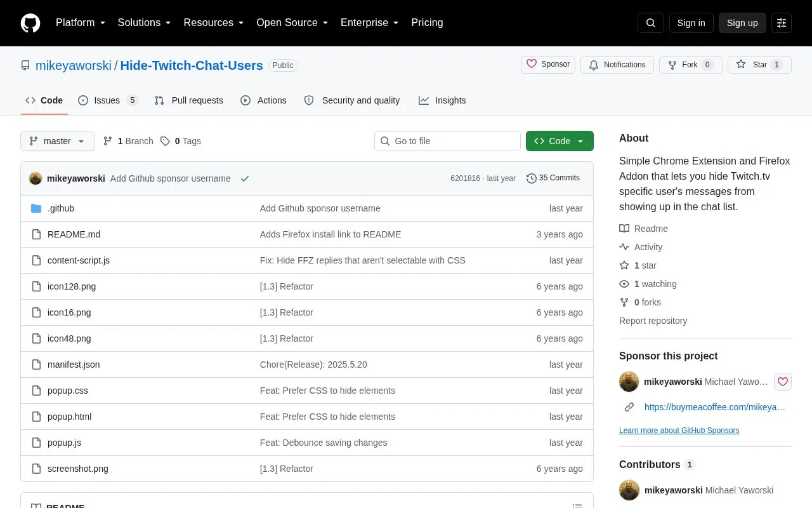Click the Sign up button
Screen dimensions: 812x508
click(742, 23)
